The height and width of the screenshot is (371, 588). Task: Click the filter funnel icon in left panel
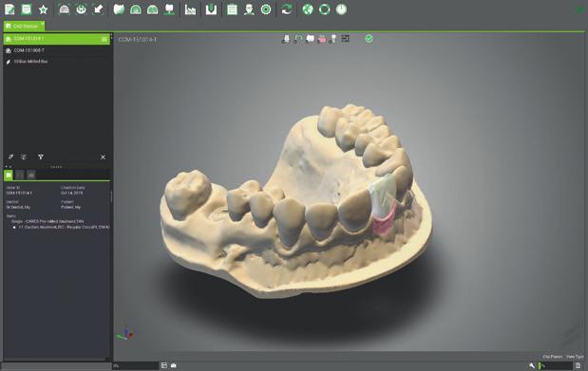(x=41, y=157)
